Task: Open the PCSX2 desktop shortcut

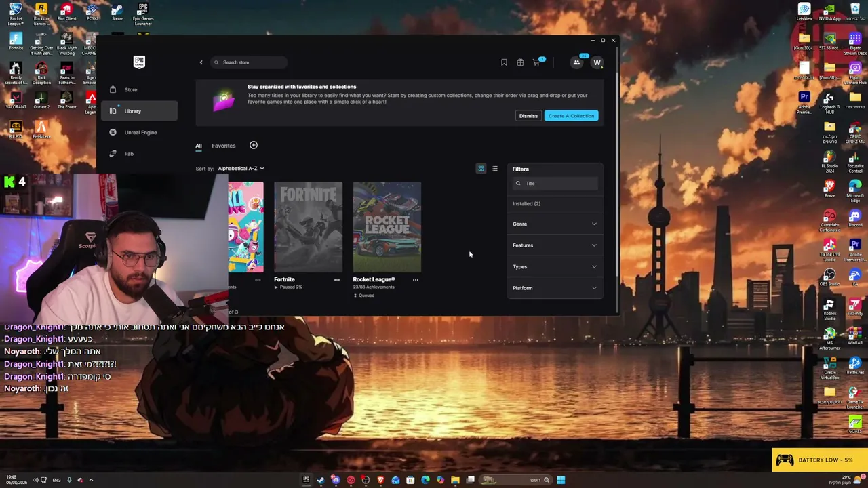Action: [92, 12]
